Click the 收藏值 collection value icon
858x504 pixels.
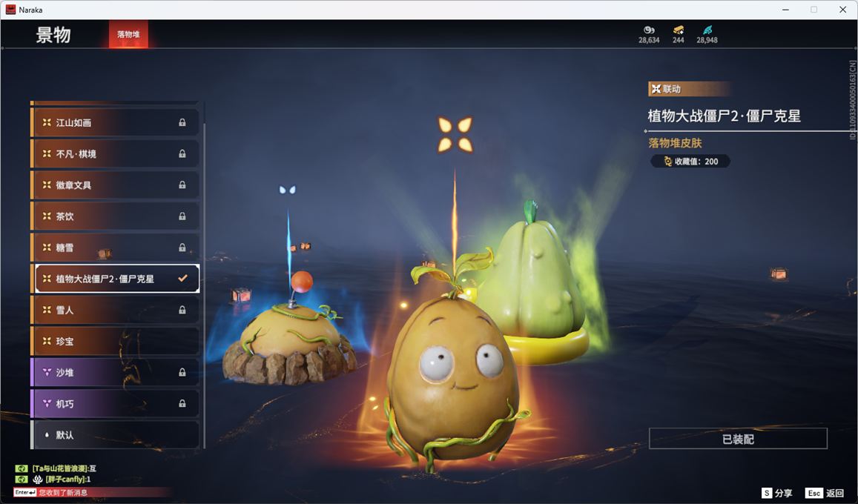(667, 162)
